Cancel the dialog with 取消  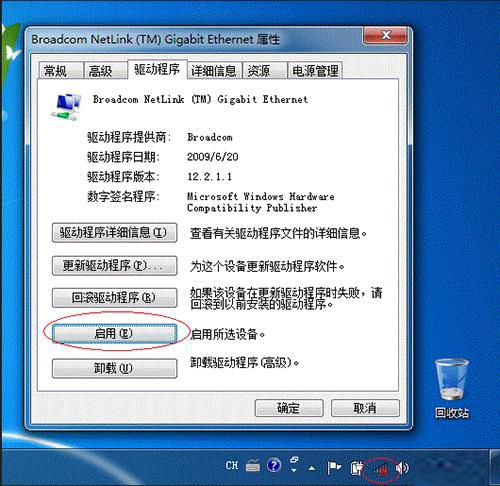(x=365, y=408)
